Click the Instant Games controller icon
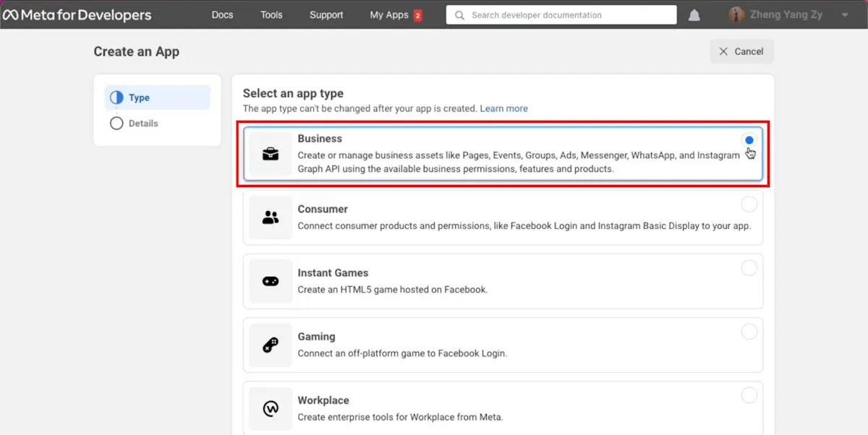The image size is (868, 435). click(270, 281)
